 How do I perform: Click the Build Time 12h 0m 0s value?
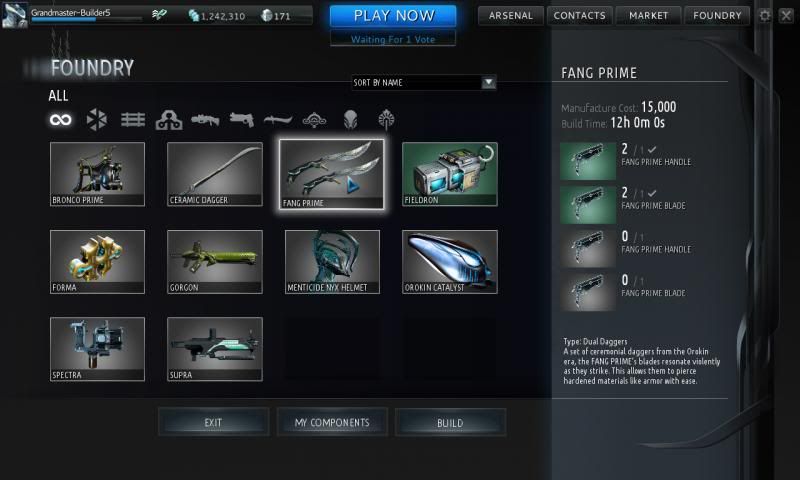click(638, 122)
